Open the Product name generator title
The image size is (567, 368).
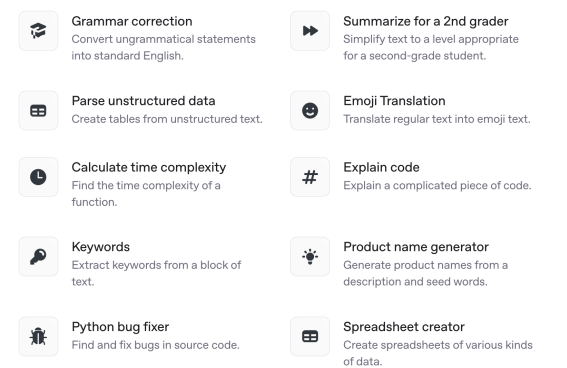pyautogui.click(x=416, y=247)
